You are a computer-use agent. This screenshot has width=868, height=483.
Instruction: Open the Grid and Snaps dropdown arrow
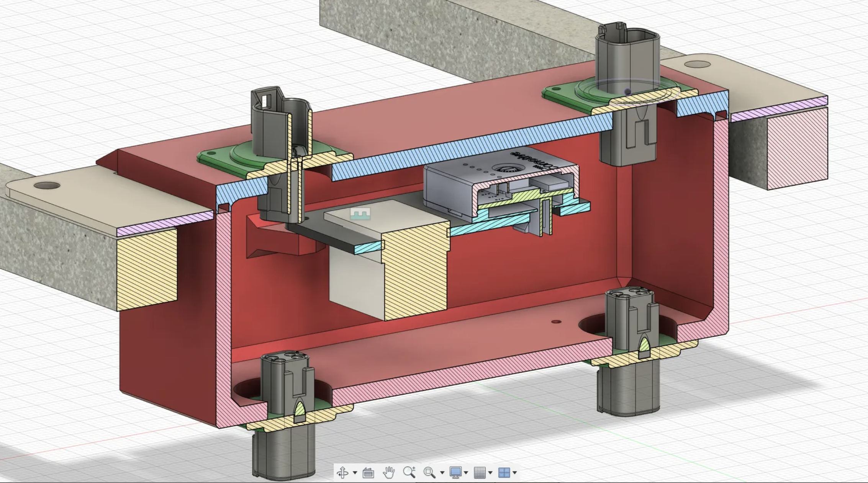coord(490,473)
